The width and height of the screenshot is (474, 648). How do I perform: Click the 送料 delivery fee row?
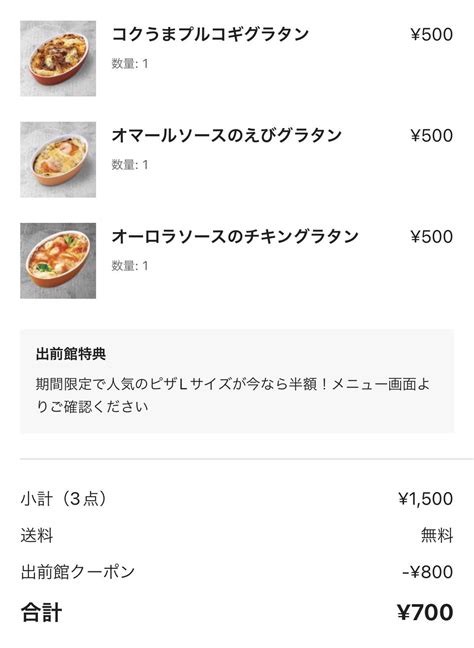click(x=237, y=536)
